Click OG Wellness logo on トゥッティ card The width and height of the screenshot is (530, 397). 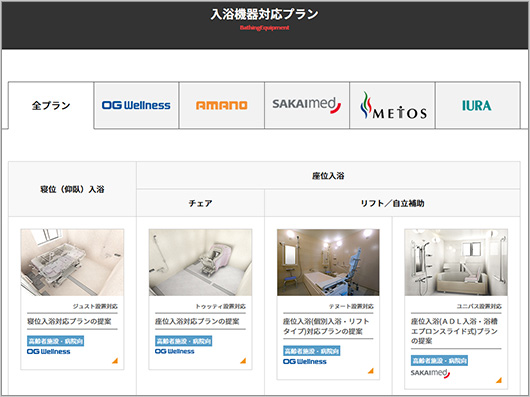[175, 351]
